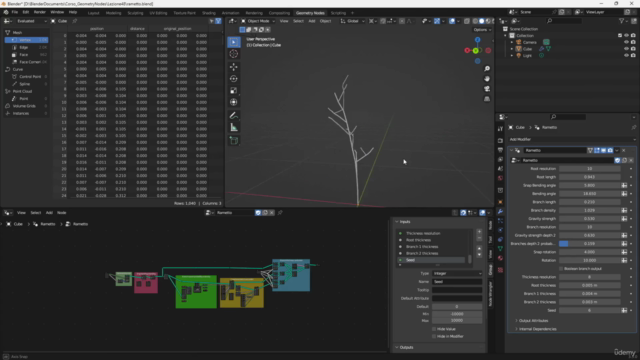Select Face Corner domain in spreadsheet
Screen dimensions: 640x360
[27, 62]
